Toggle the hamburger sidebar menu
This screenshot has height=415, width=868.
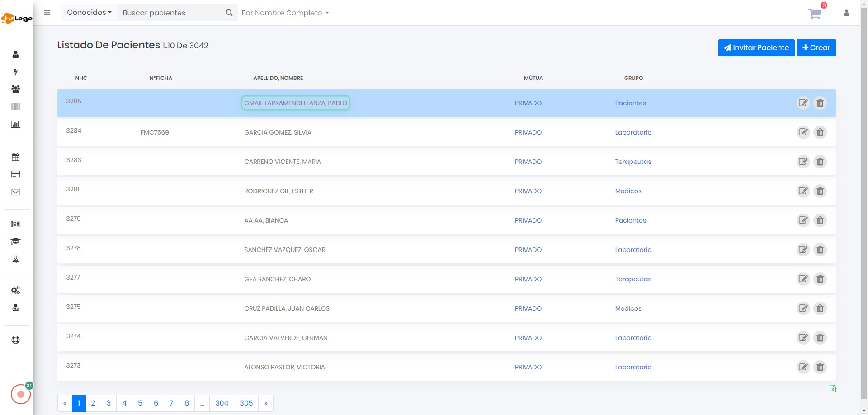tap(47, 13)
